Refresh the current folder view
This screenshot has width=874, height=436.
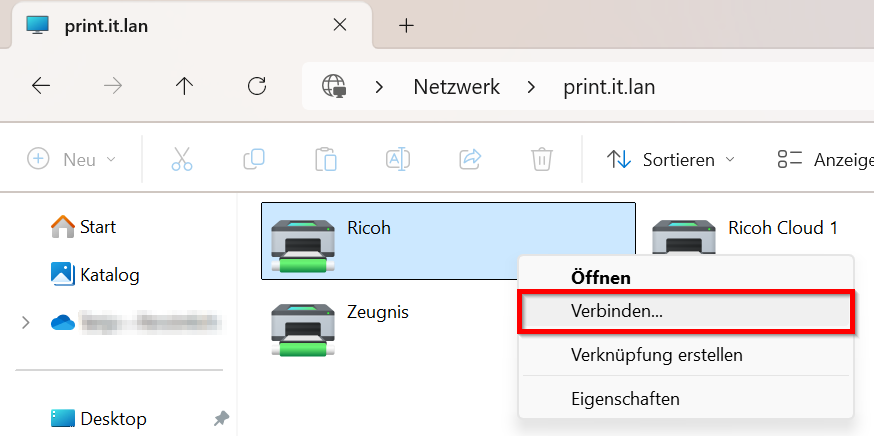[x=257, y=86]
